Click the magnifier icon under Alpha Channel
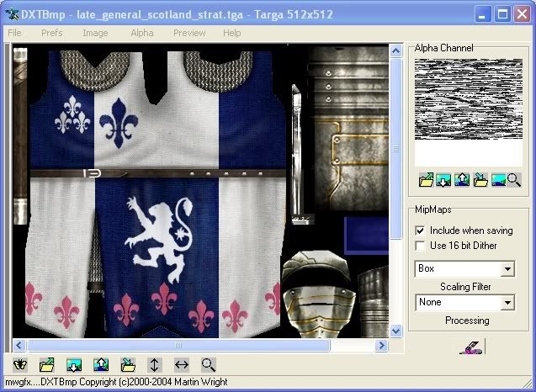This screenshot has width=536, height=392. [x=513, y=179]
